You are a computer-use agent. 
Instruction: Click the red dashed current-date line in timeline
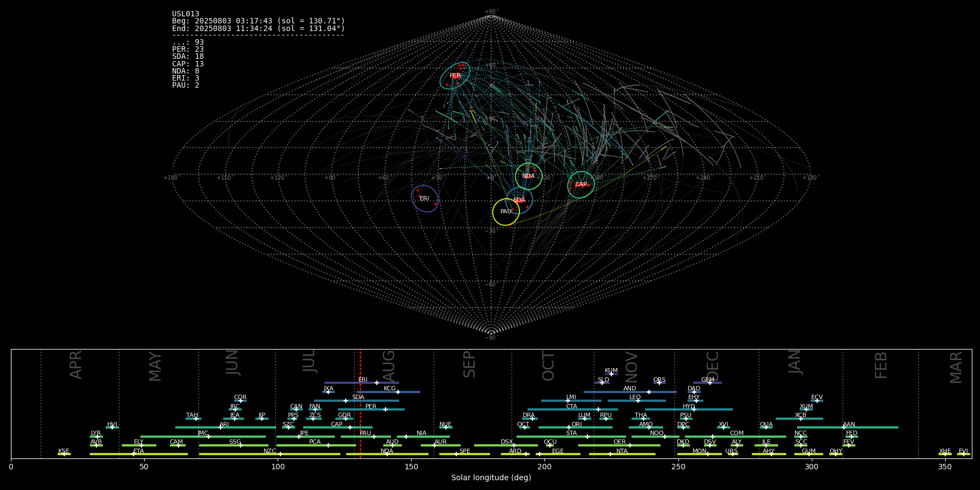[360, 403]
